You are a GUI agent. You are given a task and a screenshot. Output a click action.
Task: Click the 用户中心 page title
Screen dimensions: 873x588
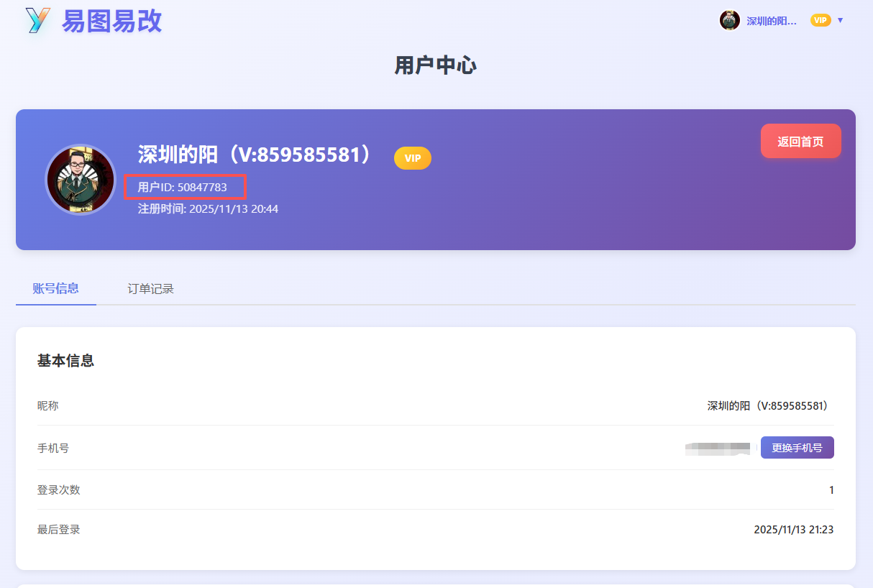(x=435, y=65)
